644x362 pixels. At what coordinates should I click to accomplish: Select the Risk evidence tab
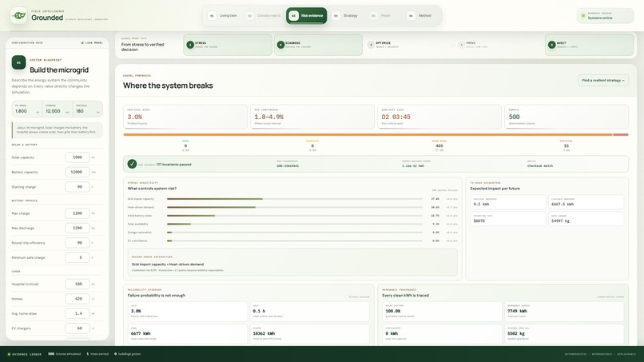306,16
